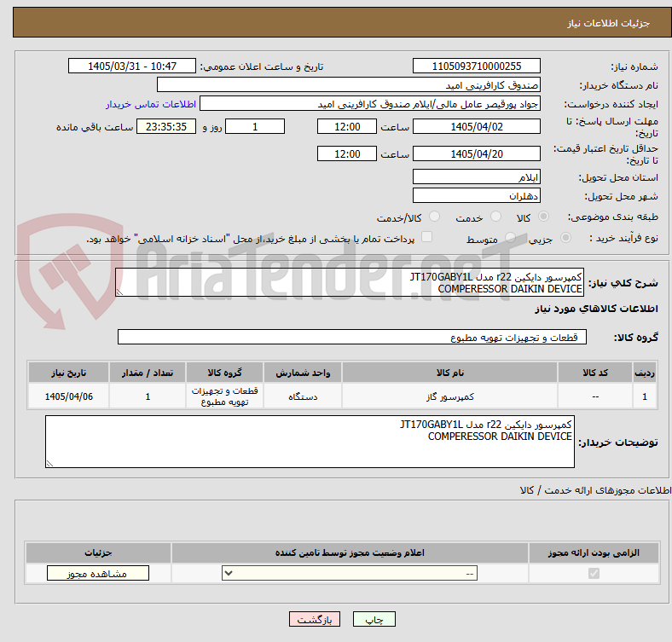Click the کد کالا column header

tap(595, 373)
